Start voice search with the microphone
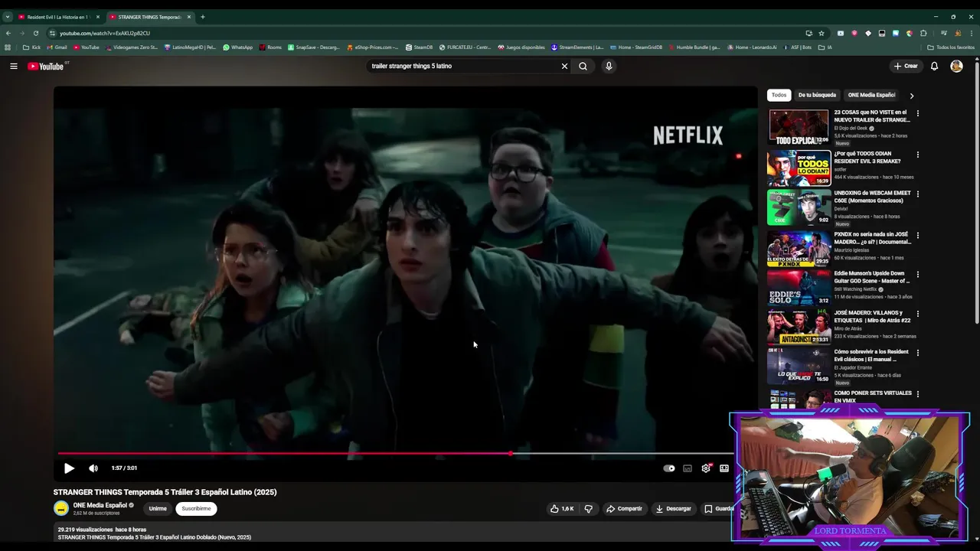Viewport: 980px width, 551px height. (609, 66)
